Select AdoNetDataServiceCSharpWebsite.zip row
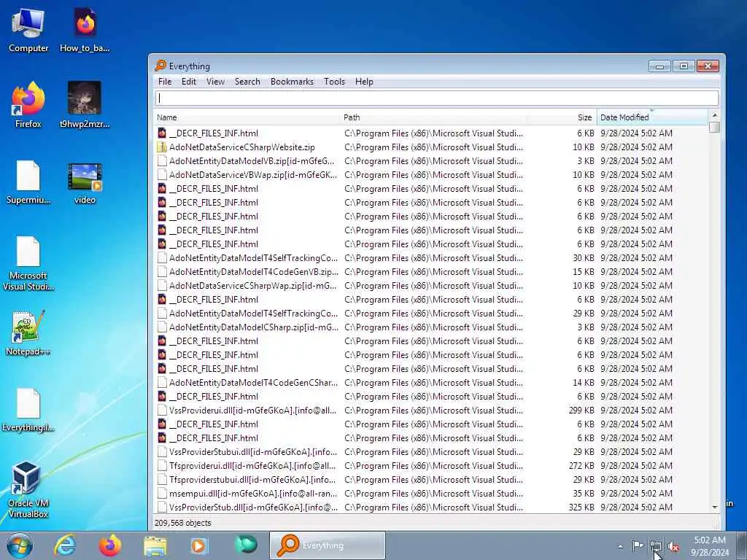747x560 pixels. [x=431, y=147]
